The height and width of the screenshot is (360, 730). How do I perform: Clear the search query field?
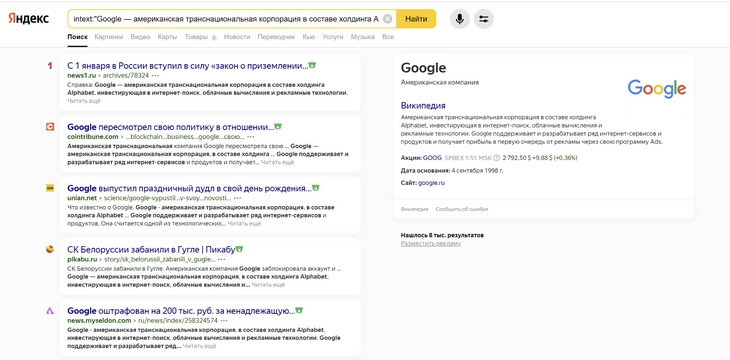click(387, 19)
